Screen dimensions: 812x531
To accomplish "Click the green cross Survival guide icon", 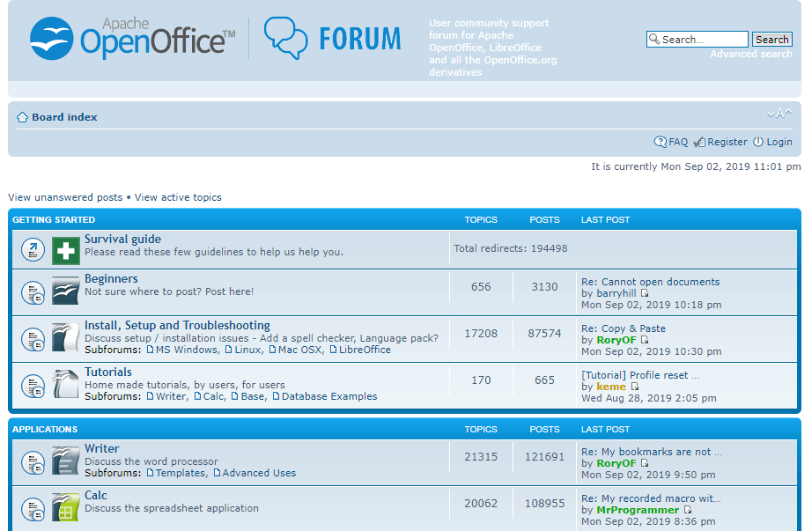I will pos(65,249).
